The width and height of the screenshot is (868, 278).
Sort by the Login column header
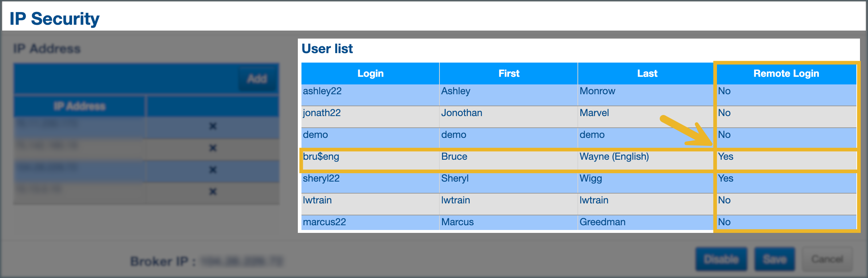coord(370,74)
